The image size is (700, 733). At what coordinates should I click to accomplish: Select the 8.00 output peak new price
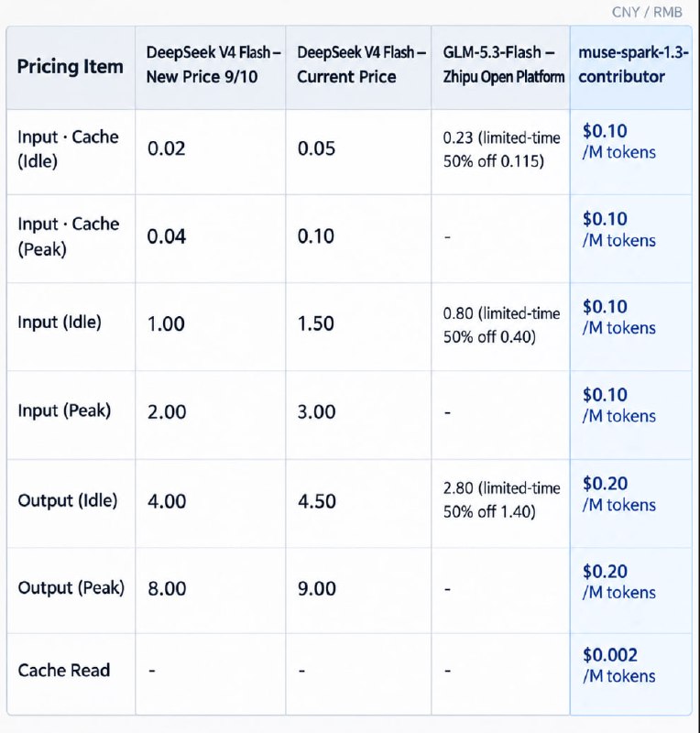167,588
